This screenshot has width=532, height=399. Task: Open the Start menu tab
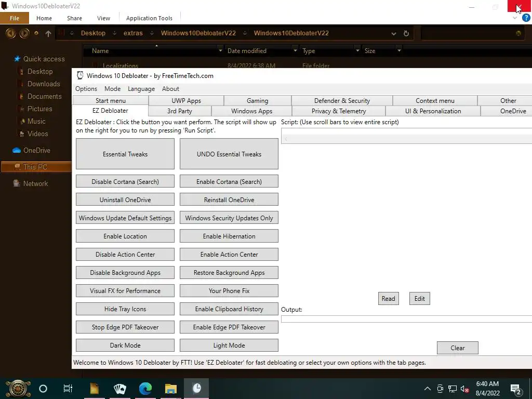111,101
